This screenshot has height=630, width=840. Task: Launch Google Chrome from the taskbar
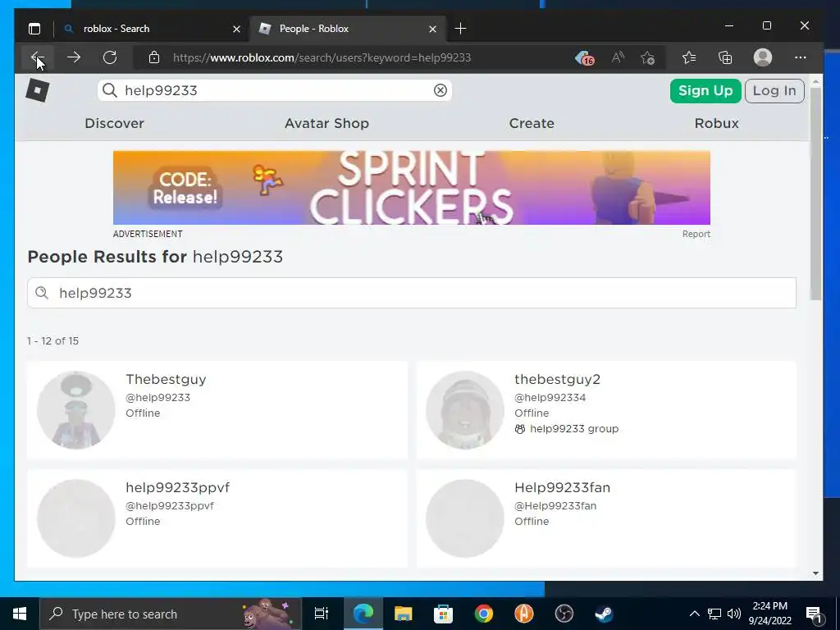coord(483,614)
